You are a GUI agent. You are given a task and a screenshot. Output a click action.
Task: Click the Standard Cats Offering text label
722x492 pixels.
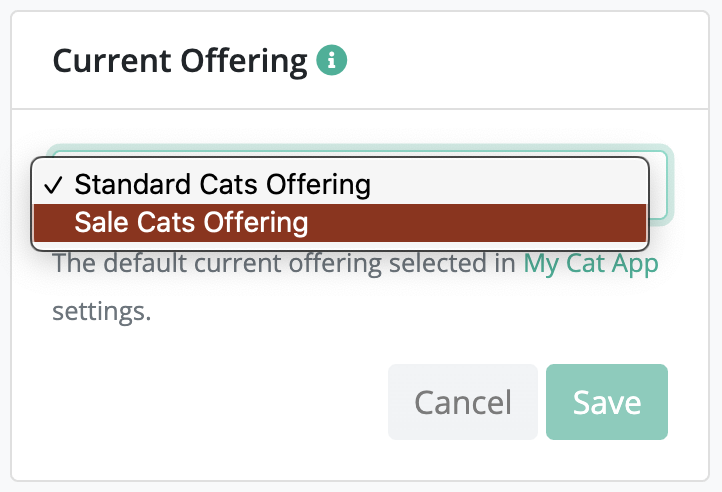click(x=222, y=185)
